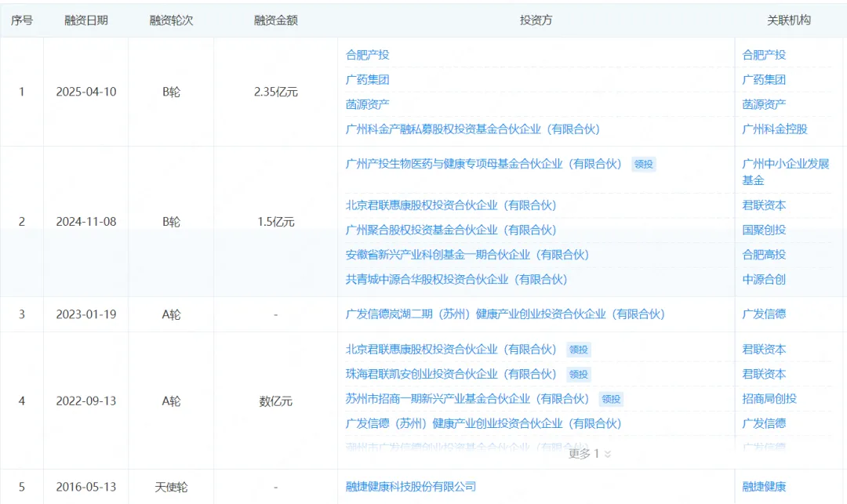The width and height of the screenshot is (847, 504).
Task: Open investor 安徽省新兴产业科创基金一期合伙企业
Action: click(467, 256)
